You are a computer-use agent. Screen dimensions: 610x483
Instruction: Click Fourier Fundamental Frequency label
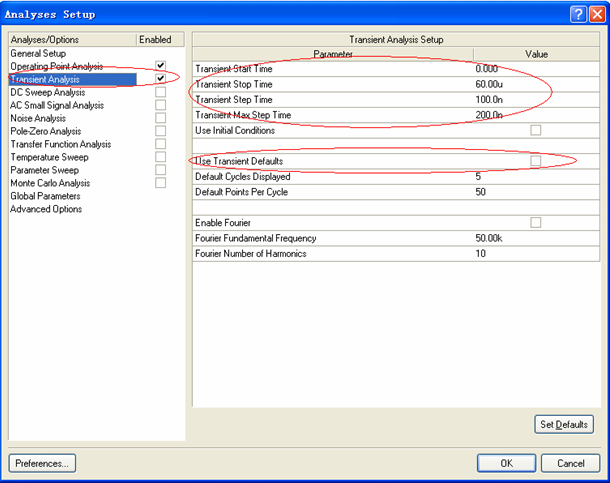point(256,238)
